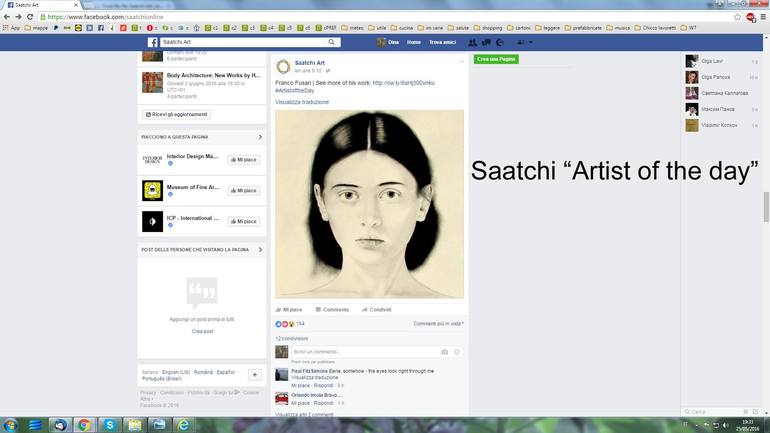Screen dimensions: 770x433
Task: Open the post options arrow at the top right of the post
Action: click(x=461, y=62)
